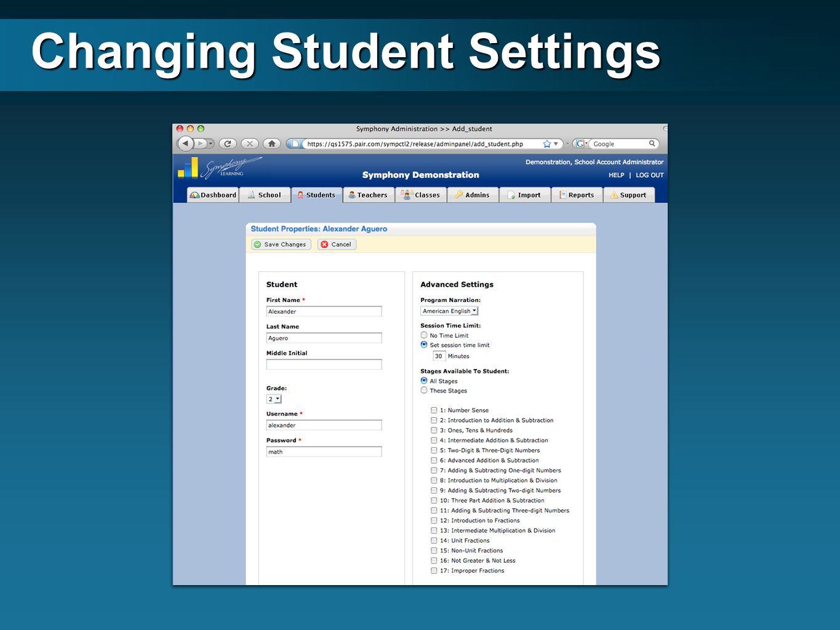Open the Dashboard tab

pos(213,195)
